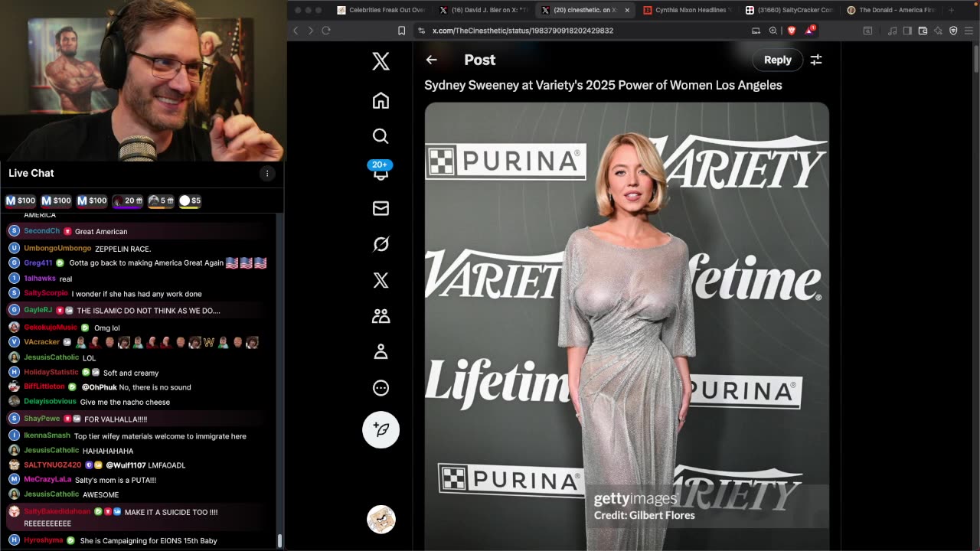Click username MeCrazyLaLa in chat

(47, 480)
